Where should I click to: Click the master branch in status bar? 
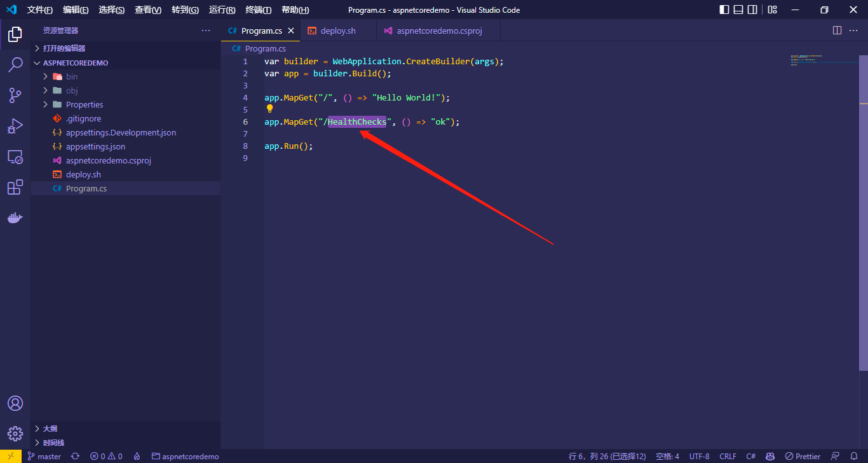(x=44, y=456)
